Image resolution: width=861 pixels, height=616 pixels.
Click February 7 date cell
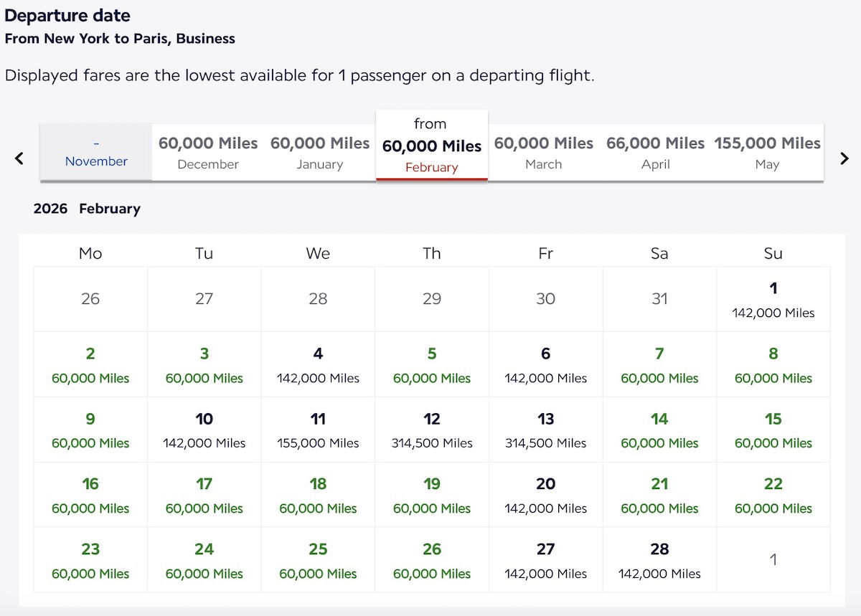coord(659,364)
